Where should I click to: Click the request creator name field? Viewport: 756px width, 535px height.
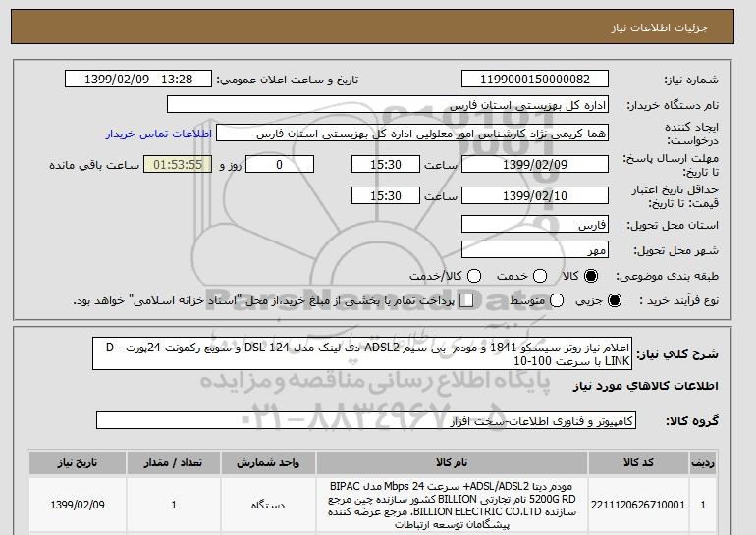(x=412, y=134)
